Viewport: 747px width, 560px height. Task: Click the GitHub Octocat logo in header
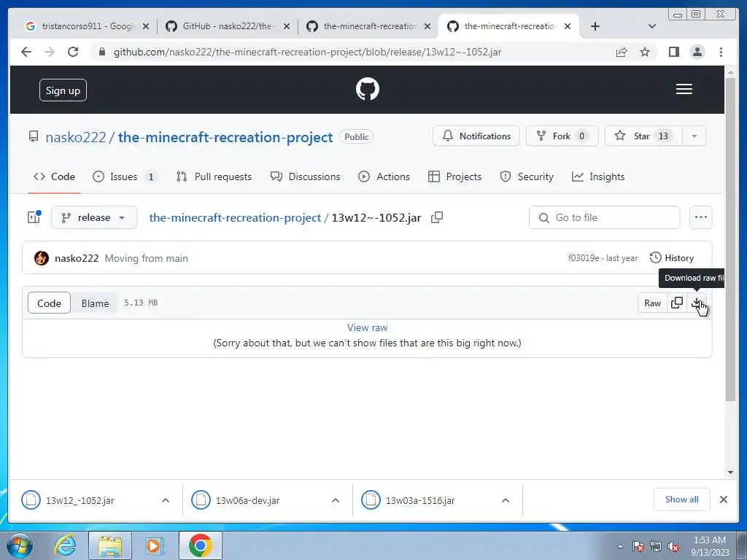pyautogui.click(x=368, y=89)
